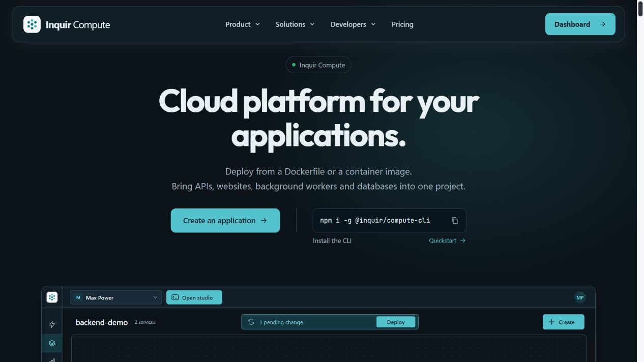This screenshot has width=644, height=362.
Task: Open the Product menu
Action: click(x=243, y=24)
